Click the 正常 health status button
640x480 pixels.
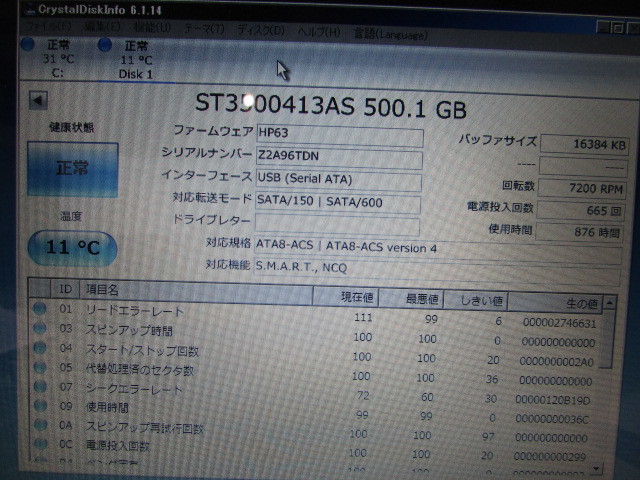(73, 169)
